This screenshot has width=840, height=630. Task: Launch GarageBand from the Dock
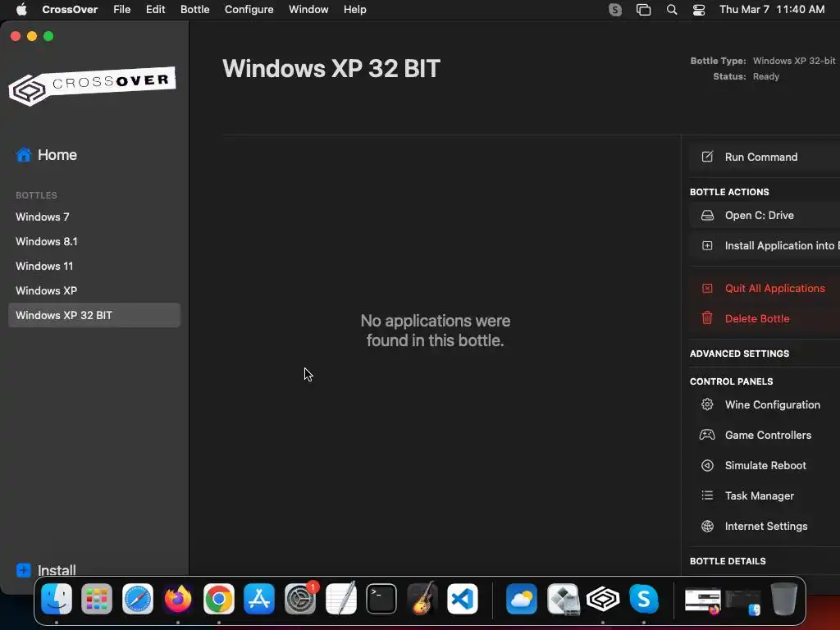coord(422,598)
